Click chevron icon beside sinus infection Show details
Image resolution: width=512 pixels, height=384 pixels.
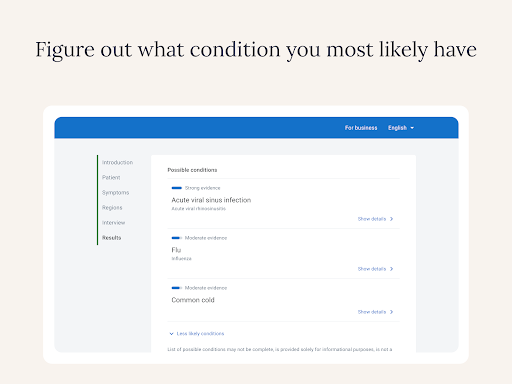coord(392,219)
